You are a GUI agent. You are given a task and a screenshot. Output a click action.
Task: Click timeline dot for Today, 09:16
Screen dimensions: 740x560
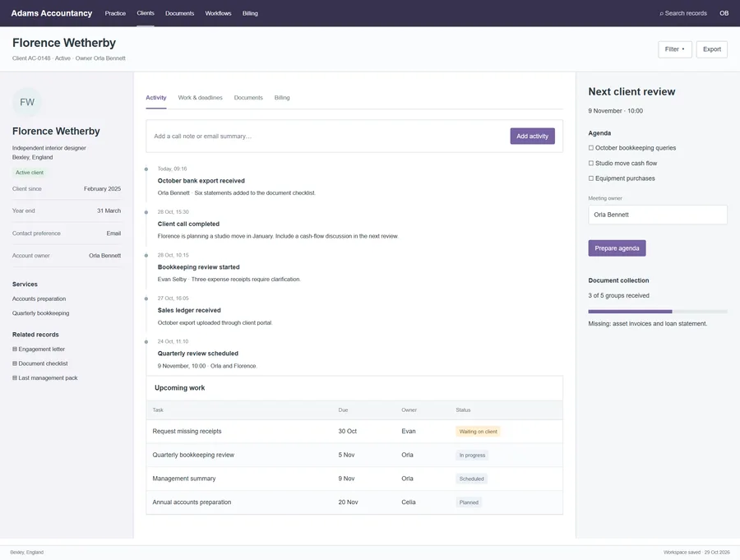click(146, 169)
